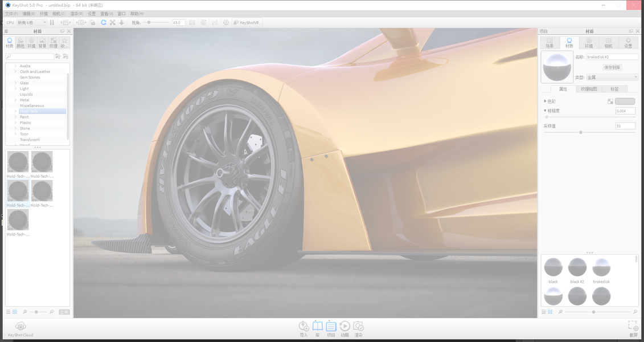Open the material 类型 dropdown
The height and width of the screenshot is (342, 644).
612,78
